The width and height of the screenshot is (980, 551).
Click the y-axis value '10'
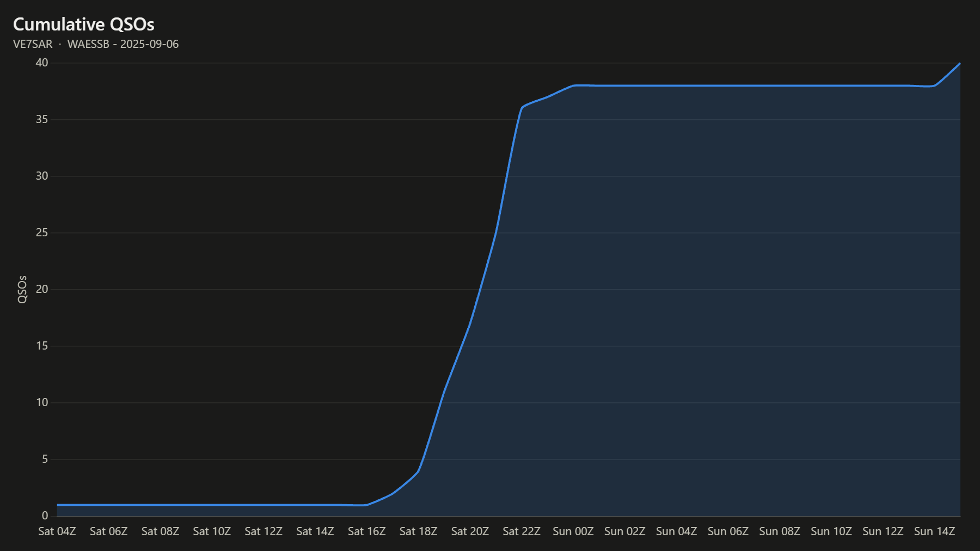tap(42, 402)
